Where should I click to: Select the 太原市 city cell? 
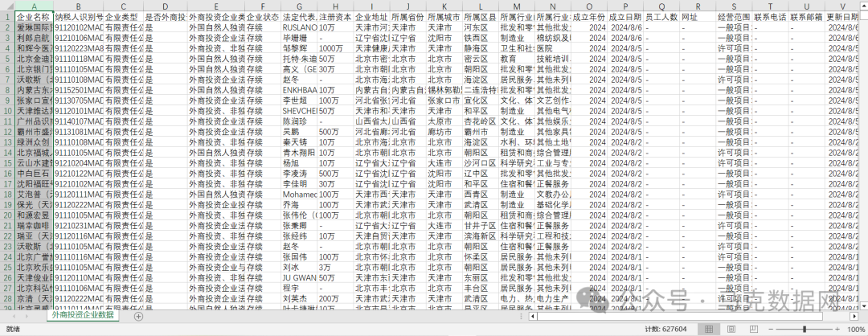tap(444, 121)
